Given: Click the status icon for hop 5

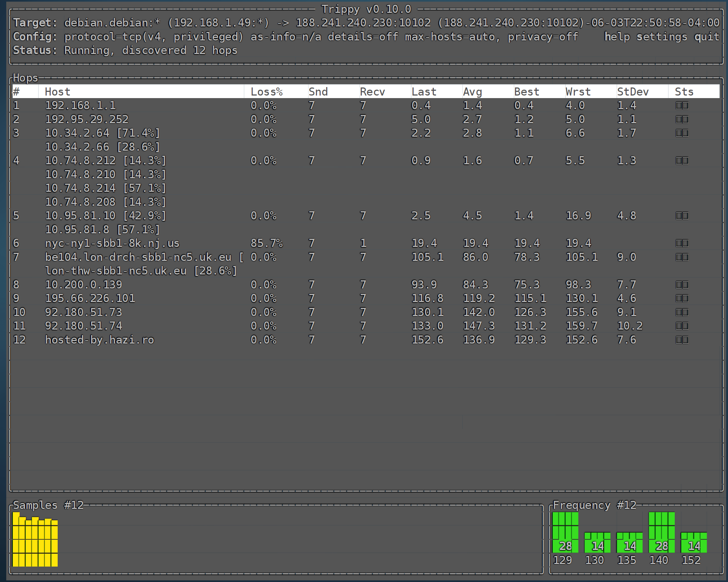Looking at the screenshot, I should pyautogui.click(x=682, y=216).
